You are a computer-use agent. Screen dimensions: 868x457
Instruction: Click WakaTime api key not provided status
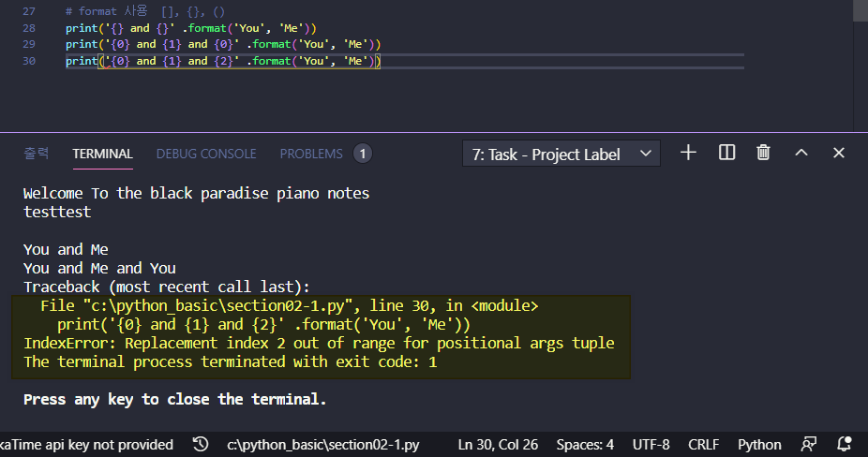pyautogui.click(x=86, y=445)
